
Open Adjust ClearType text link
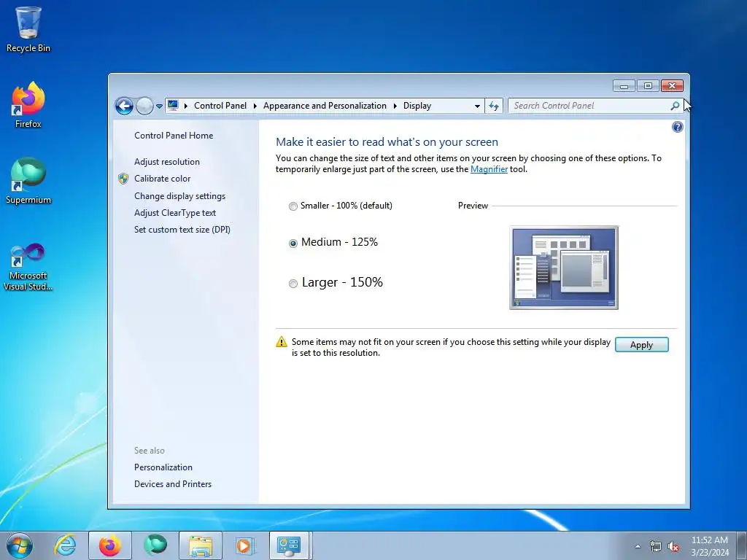pyautogui.click(x=175, y=213)
